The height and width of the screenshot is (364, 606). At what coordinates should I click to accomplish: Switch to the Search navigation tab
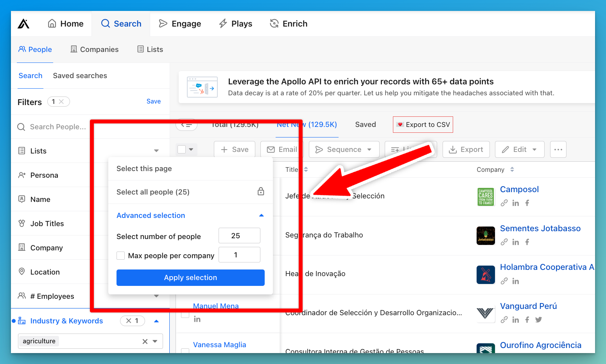tap(121, 24)
